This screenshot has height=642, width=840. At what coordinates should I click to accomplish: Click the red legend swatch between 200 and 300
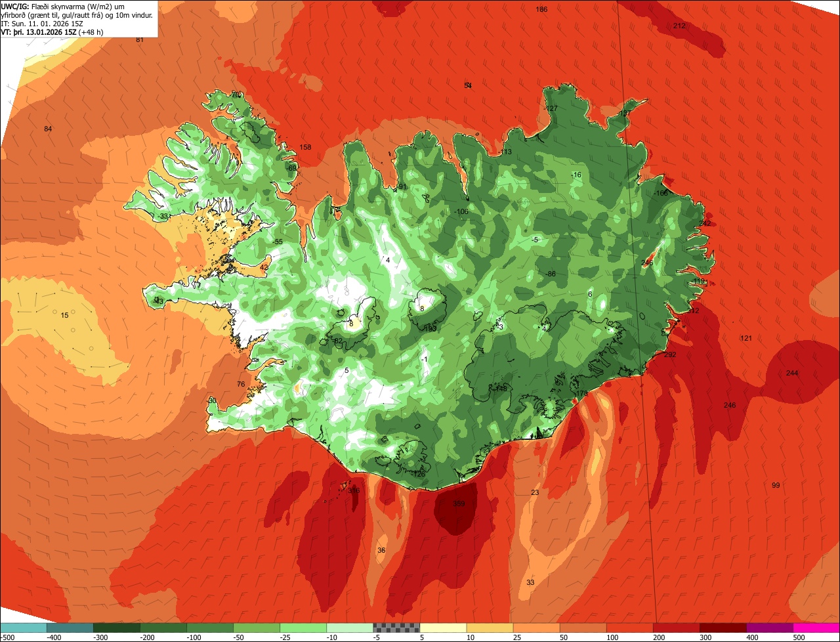click(x=677, y=628)
